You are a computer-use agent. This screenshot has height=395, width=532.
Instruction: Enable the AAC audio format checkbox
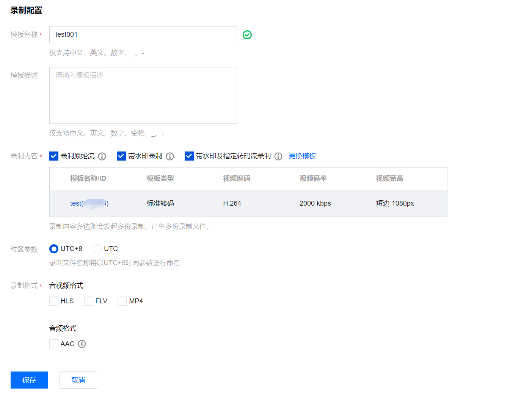pyautogui.click(x=54, y=344)
